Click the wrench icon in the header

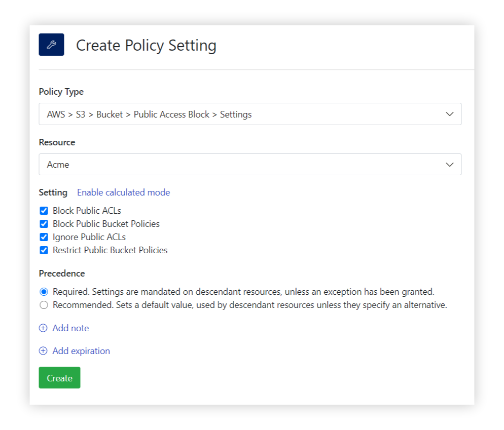[x=51, y=45]
